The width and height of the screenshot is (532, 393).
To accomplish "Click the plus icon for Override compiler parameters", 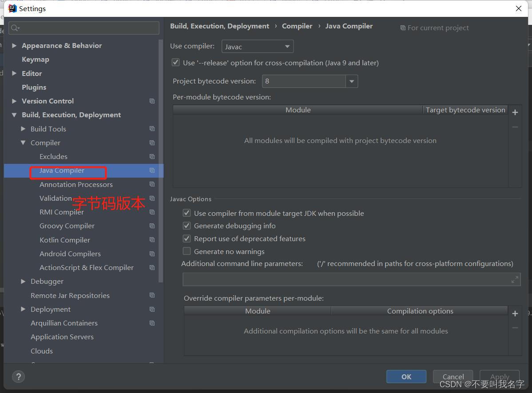I will point(515,314).
